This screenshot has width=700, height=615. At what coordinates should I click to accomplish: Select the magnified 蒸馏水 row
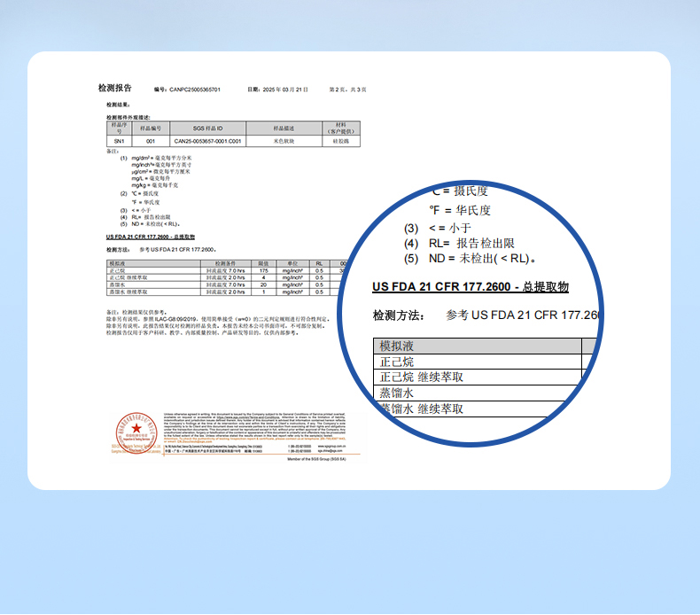(x=397, y=393)
